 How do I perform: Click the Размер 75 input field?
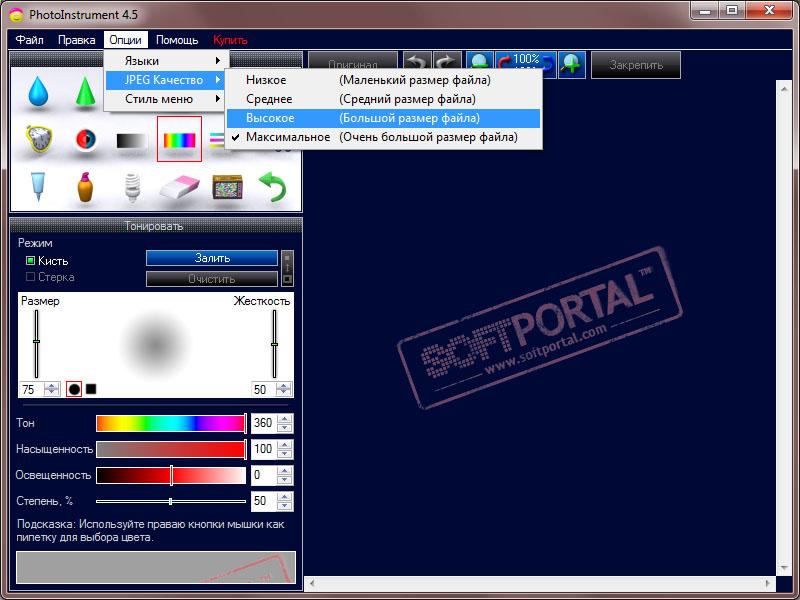32,390
